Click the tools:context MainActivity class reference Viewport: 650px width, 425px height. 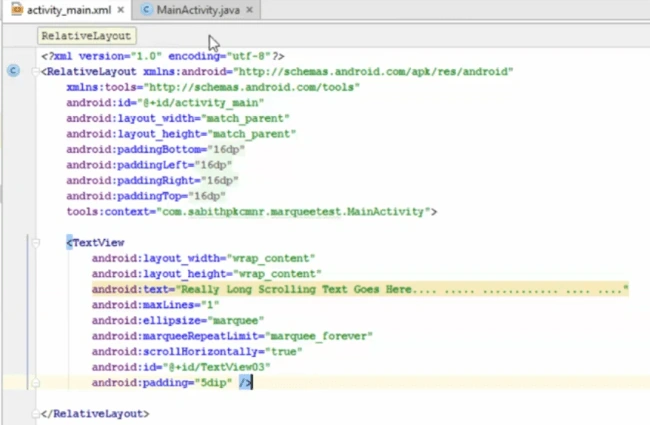(386, 212)
